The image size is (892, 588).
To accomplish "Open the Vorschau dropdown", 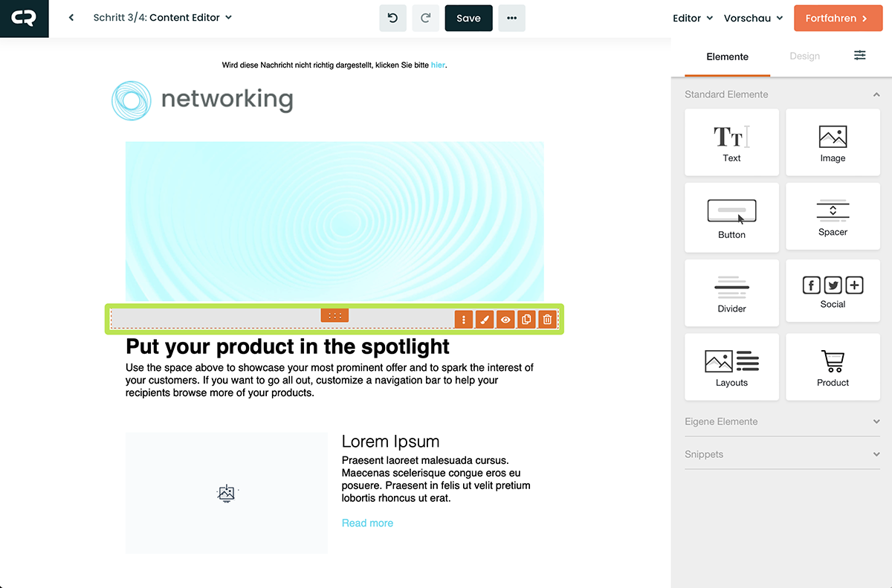I will coord(753,18).
